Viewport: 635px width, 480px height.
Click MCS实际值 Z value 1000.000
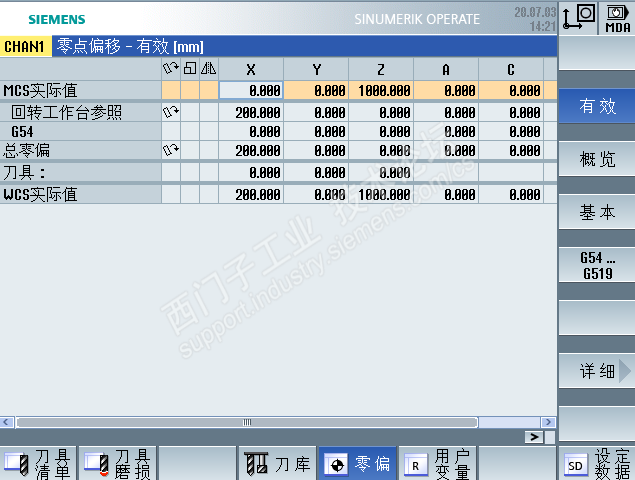[381, 90]
